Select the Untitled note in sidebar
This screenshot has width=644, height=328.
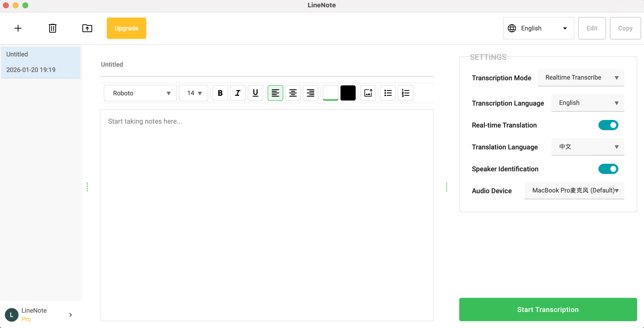(41, 62)
